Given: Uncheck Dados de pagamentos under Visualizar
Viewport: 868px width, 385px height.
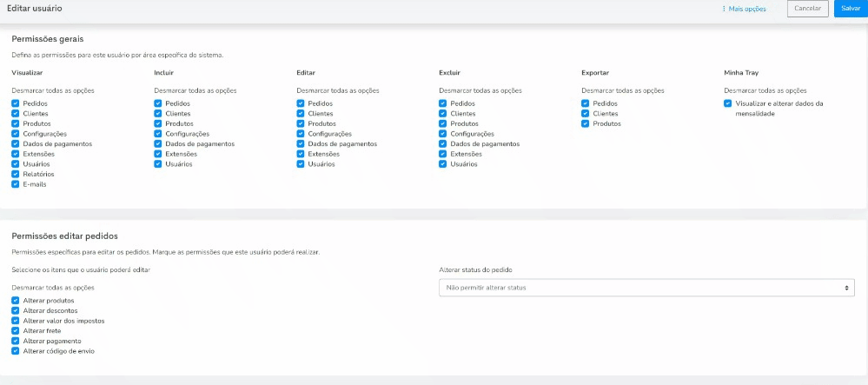Looking at the screenshot, I should (x=16, y=143).
